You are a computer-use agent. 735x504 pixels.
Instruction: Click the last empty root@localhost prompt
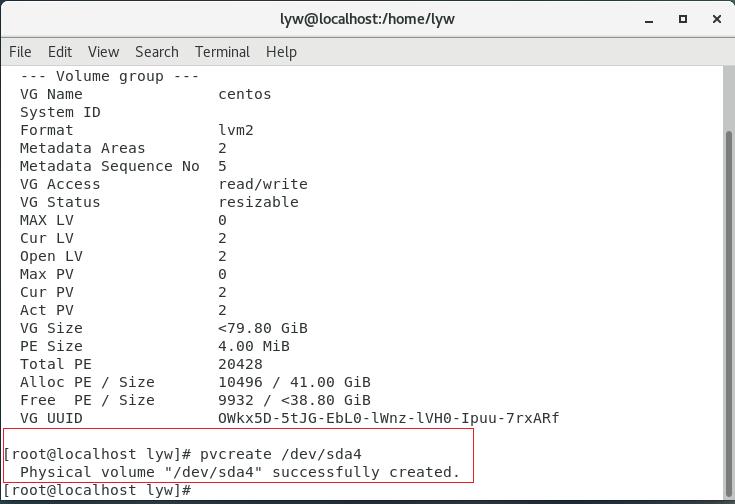pyautogui.click(x=98, y=490)
